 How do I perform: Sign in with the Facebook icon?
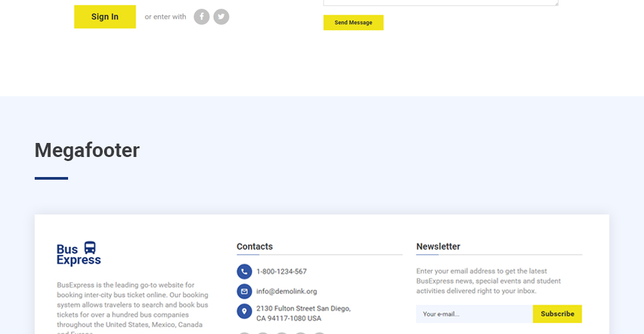(202, 17)
